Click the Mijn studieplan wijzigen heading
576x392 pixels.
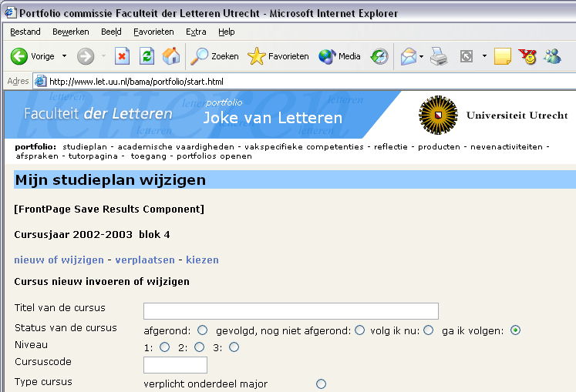pyautogui.click(x=110, y=180)
